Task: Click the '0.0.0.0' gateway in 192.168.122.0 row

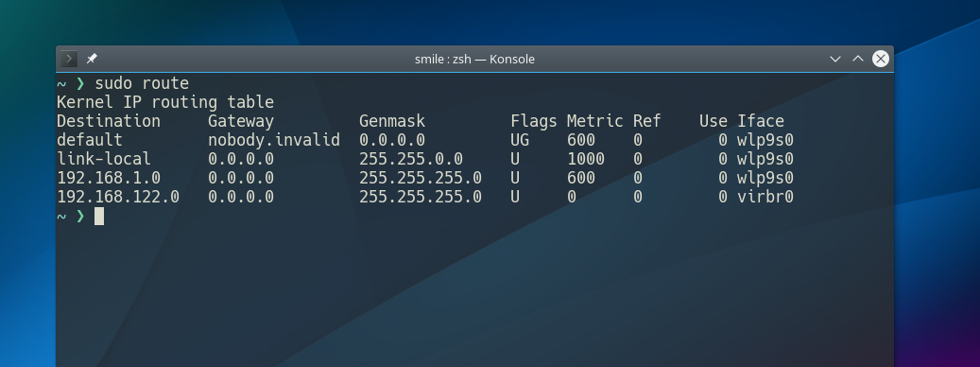Action: [241, 197]
